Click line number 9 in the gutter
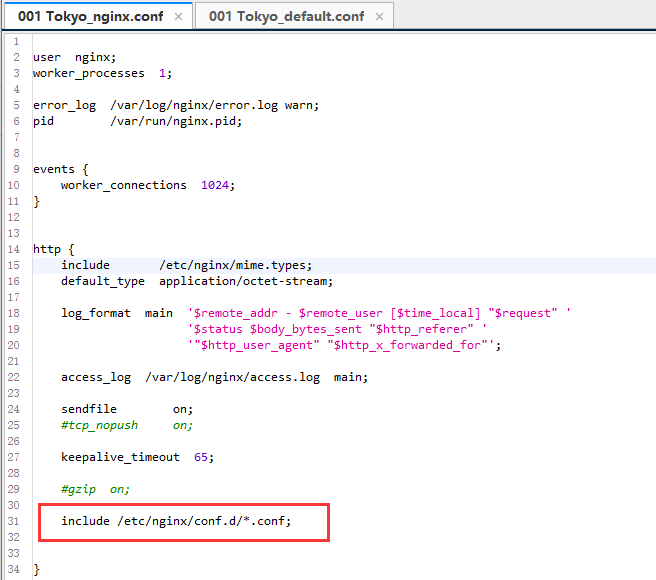This screenshot has width=656, height=580. pos(16,169)
